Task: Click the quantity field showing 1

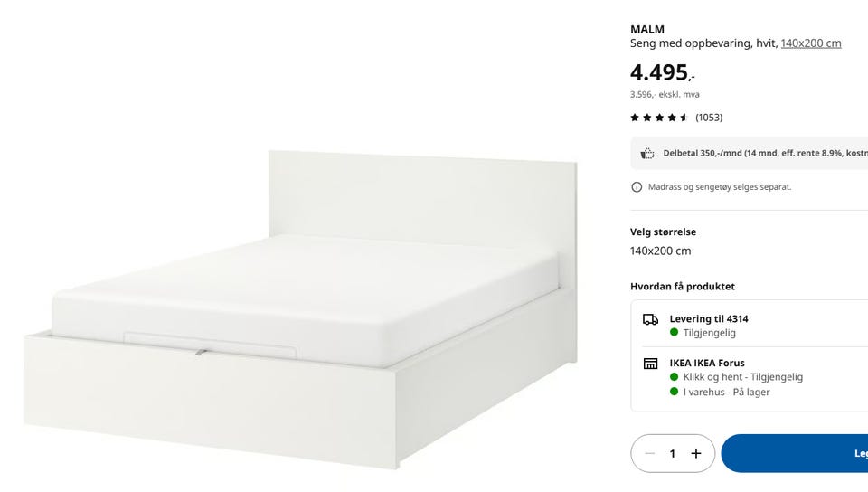Action: coord(673,454)
